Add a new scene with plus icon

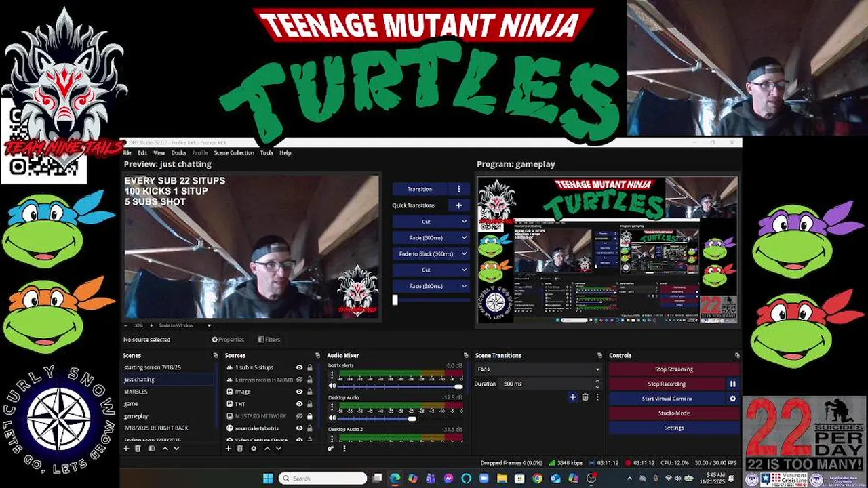coord(126,449)
